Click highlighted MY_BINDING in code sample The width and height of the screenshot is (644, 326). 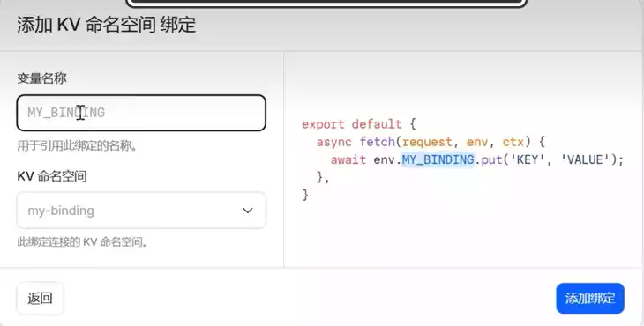(438, 159)
